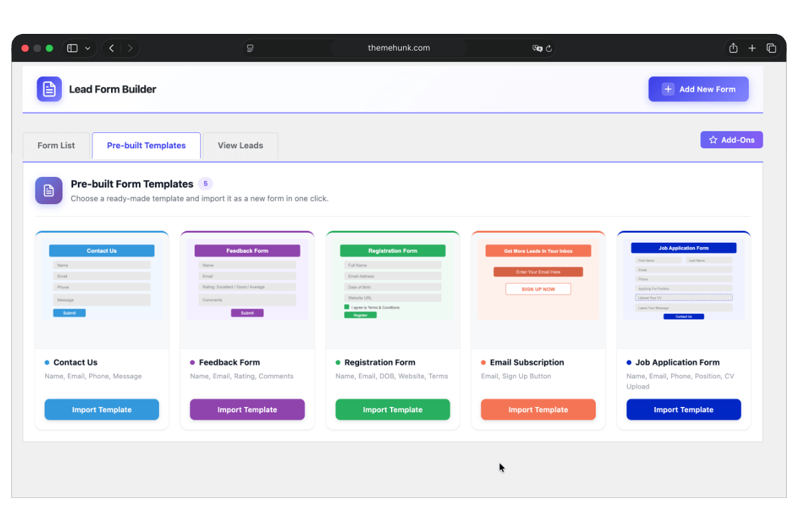Screen dimensions: 798x532
Task: Go forward using browser forward arrow
Action: pos(130,48)
